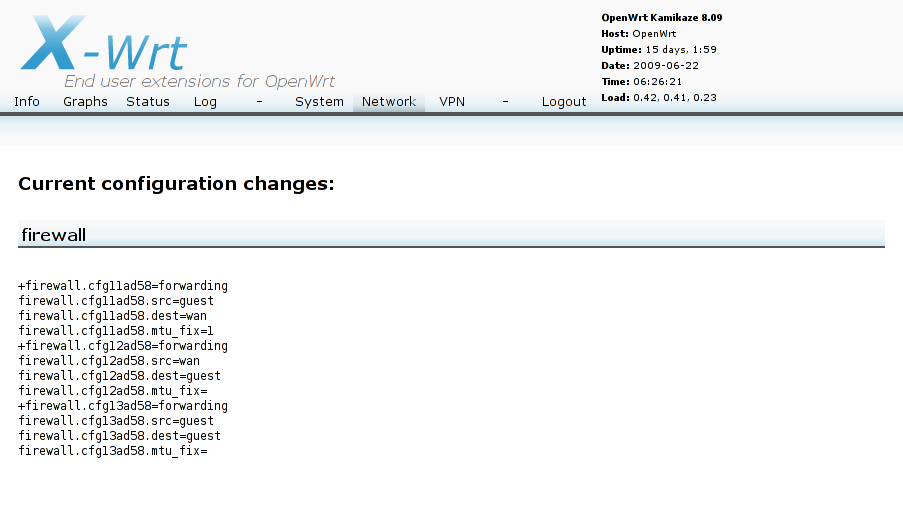This screenshot has height=510, width=903.
Task: Open the Info menu
Action: pos(27,102)
